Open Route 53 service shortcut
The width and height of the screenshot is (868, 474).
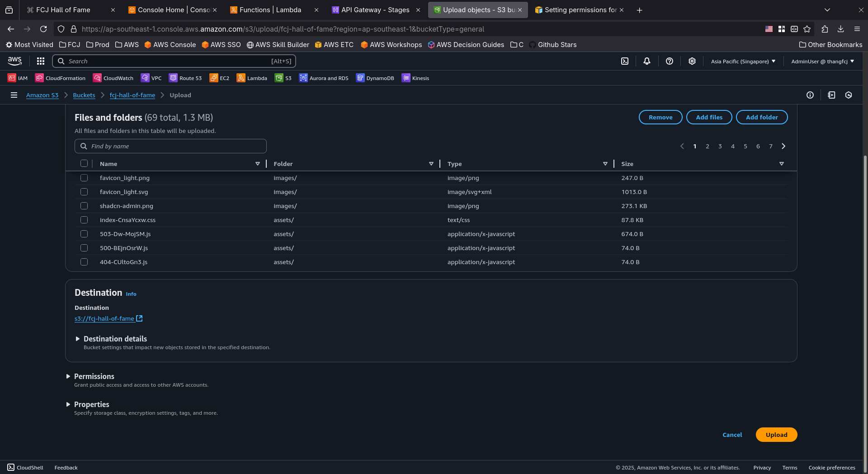point(185,78)
